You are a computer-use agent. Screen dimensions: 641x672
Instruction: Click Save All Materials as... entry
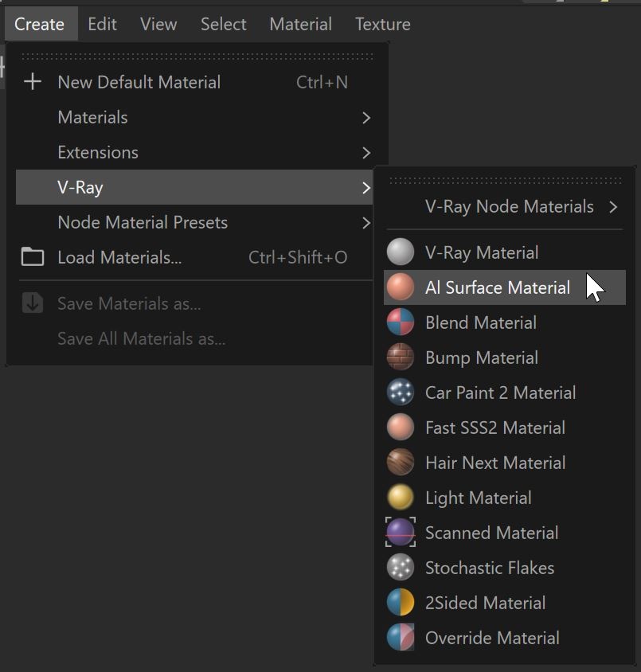click(194, 338)
